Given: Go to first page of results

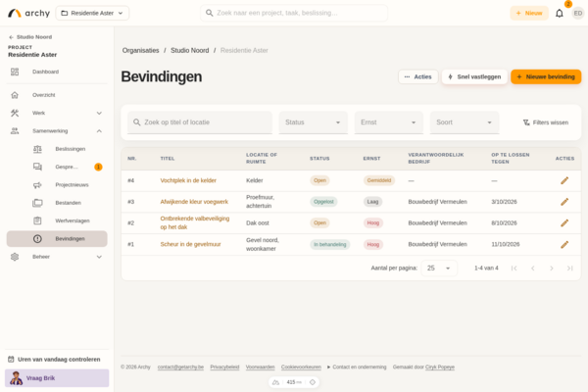Looking at the screenshot, I should pyautogui.click(x=514, y=269).
